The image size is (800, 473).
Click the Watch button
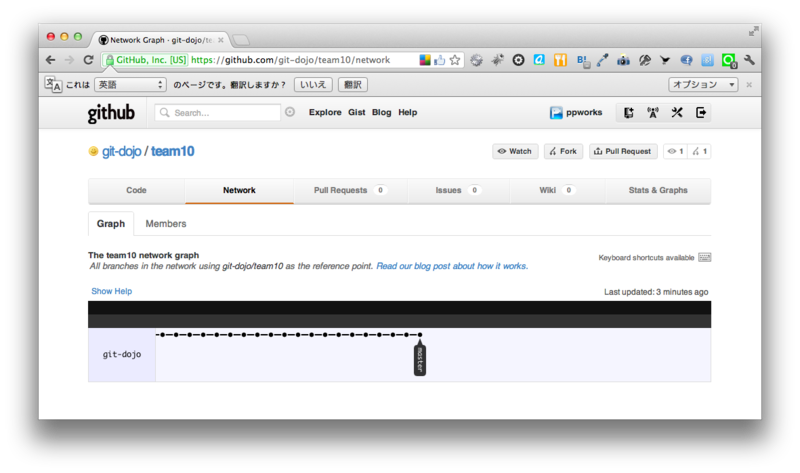click(515, 151)
